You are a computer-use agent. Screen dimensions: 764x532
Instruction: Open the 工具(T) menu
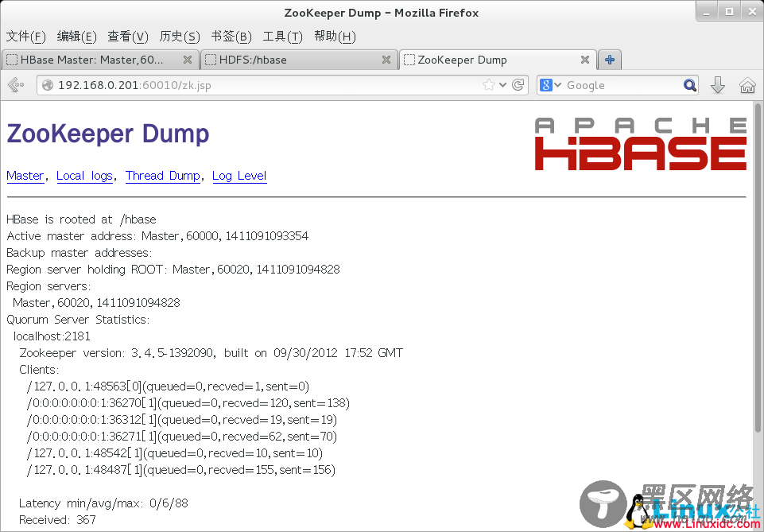coord(282,37)
